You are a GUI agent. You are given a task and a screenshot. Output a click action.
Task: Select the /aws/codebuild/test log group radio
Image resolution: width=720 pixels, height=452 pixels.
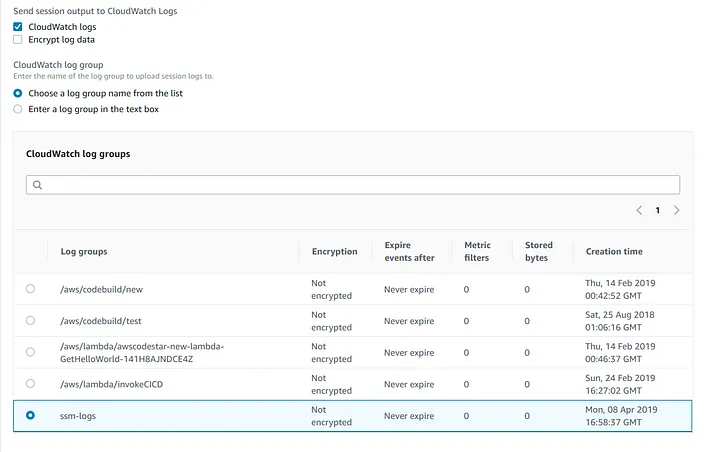tap(30, 321)
